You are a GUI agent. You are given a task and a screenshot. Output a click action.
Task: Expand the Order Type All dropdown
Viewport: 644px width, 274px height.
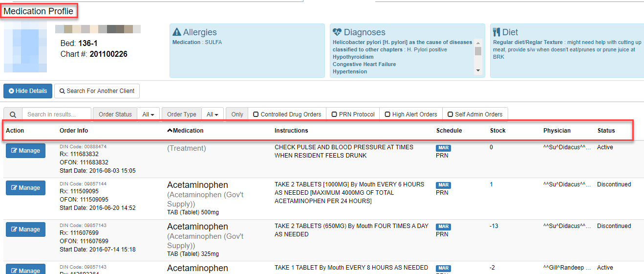[212, 114]
